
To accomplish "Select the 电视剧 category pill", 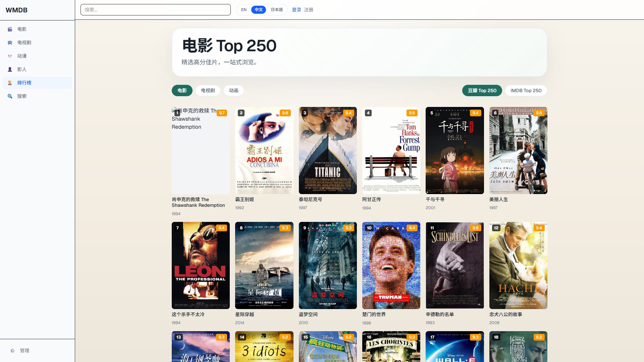I will coord(208,90).
